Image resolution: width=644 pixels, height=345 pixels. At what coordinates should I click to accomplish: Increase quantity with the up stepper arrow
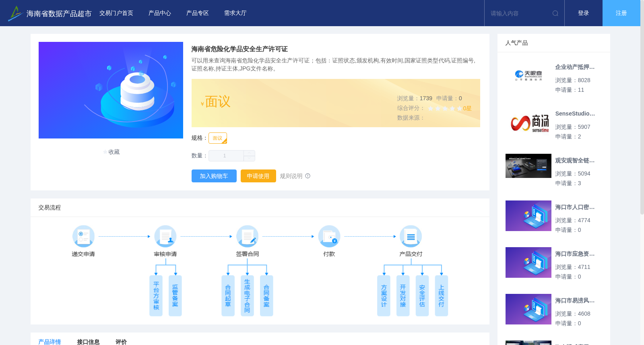(249, 153)
